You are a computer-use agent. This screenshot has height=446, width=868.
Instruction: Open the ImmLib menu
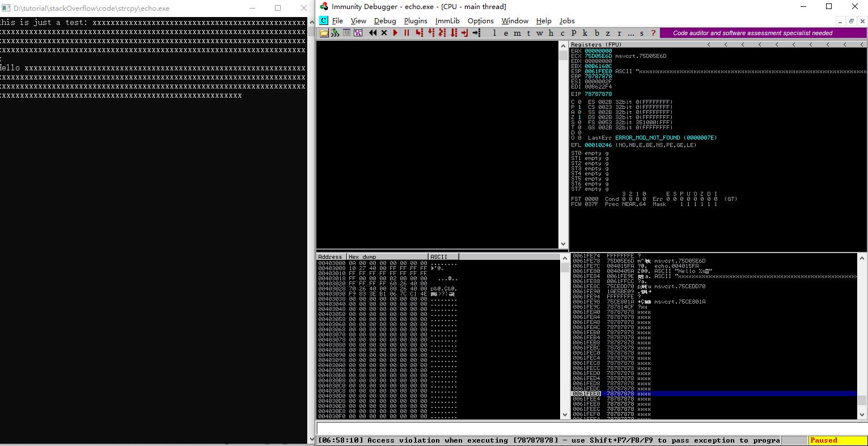447,21
